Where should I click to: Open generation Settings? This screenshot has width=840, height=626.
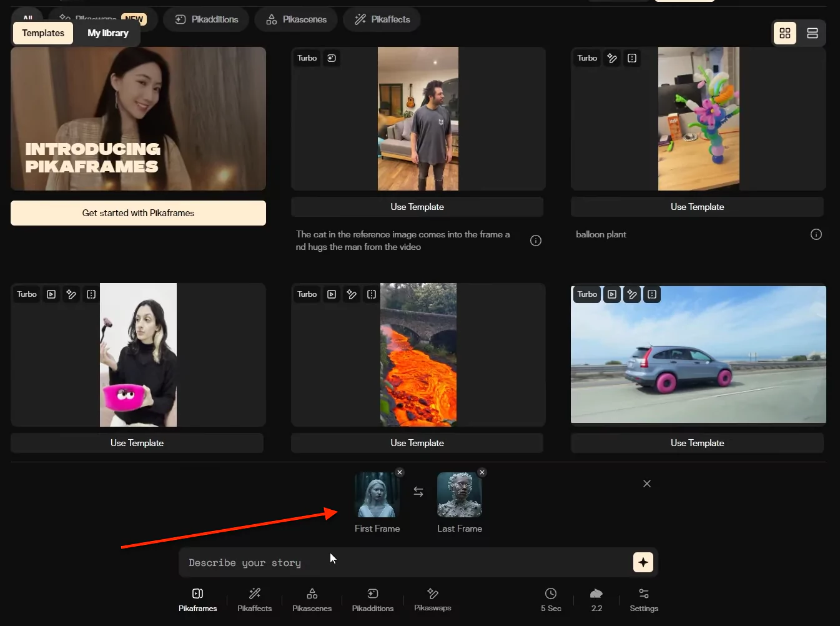coord(644,600)
